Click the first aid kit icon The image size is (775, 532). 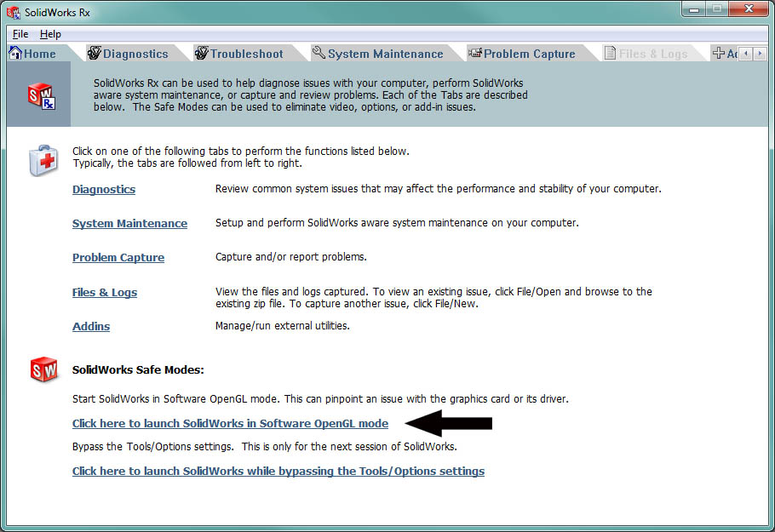click(43, 161)
